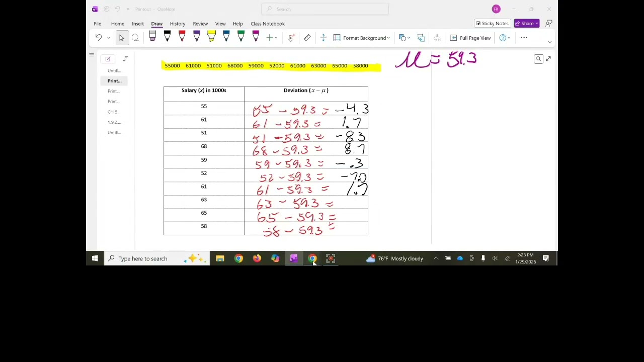
Task: Open the Class Notebook tab
Action: coord(268,24)
